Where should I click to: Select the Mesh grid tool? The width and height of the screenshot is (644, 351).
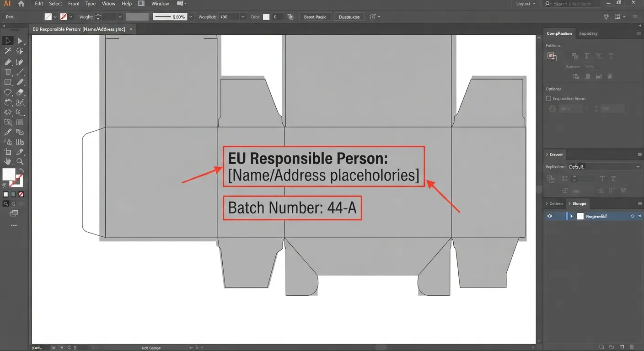[x=8, y=122]
